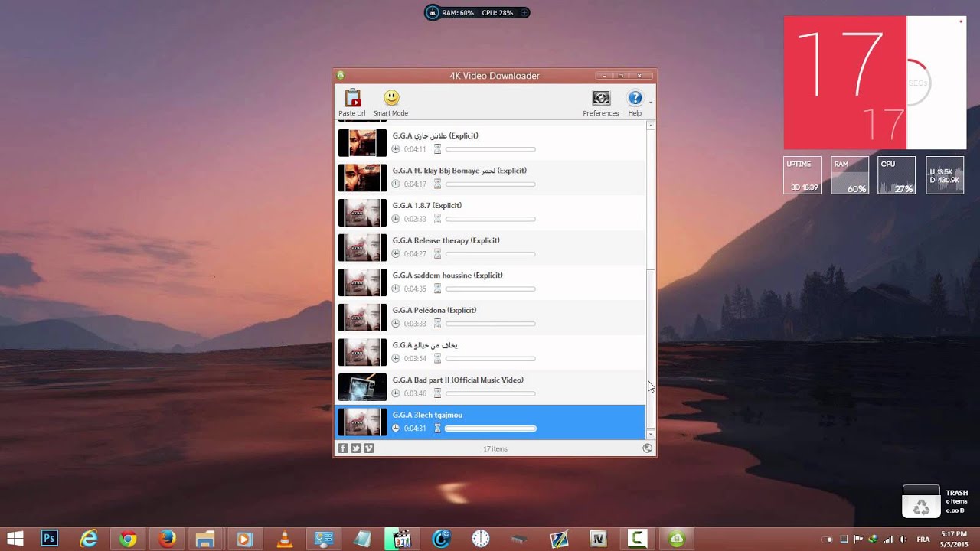Open VLC media player cone on the taskbar

[x=284, y=539]
